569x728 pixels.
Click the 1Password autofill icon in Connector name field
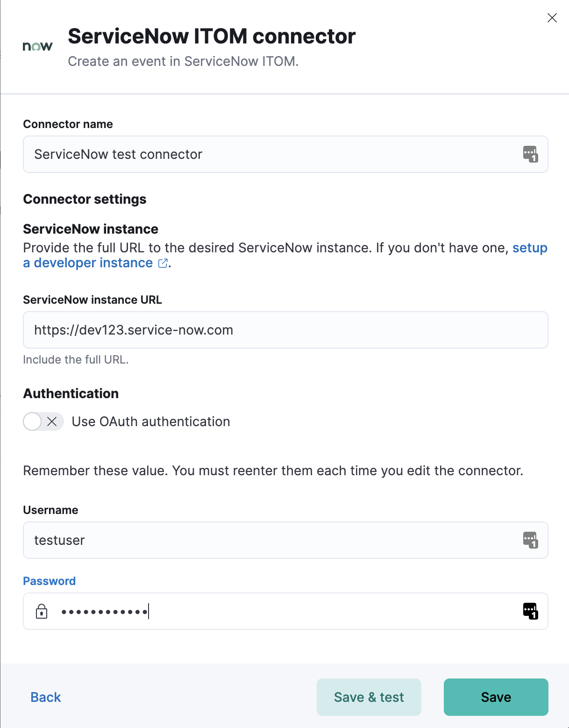point(529,154)
